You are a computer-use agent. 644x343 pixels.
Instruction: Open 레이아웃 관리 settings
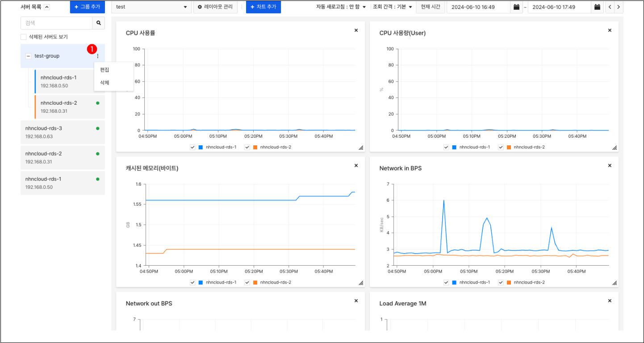click(215, 7)
